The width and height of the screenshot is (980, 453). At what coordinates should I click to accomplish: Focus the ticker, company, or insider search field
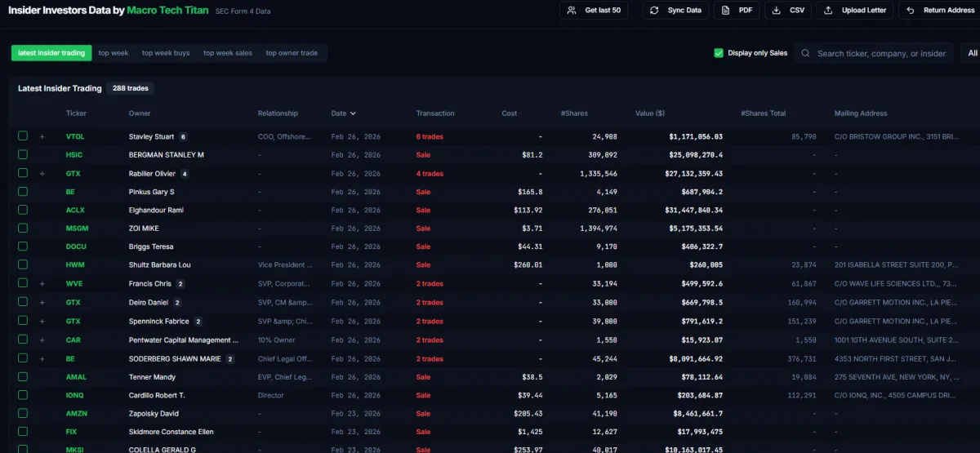[x=882, y=54]
